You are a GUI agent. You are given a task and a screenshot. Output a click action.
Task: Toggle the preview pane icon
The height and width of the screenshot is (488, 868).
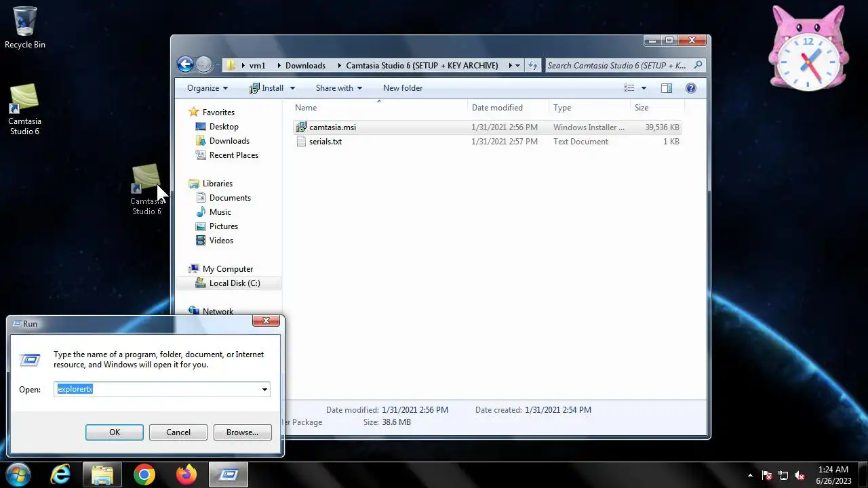667,88
